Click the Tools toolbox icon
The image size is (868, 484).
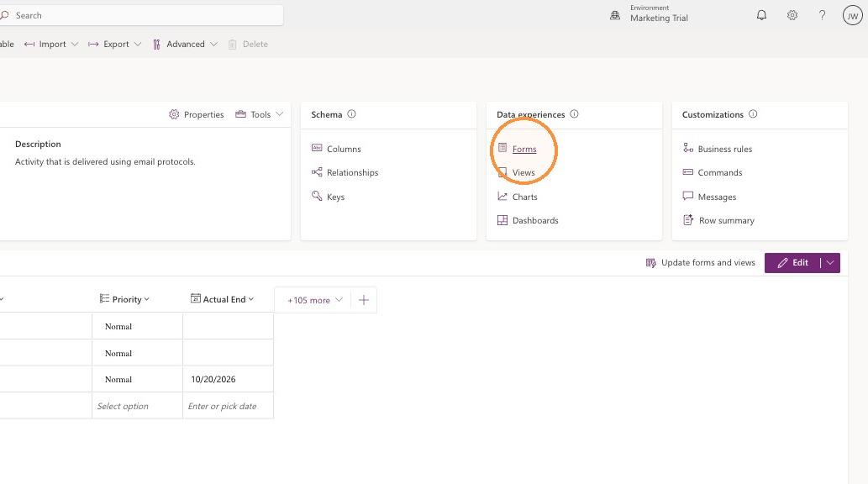coord(241,114)
